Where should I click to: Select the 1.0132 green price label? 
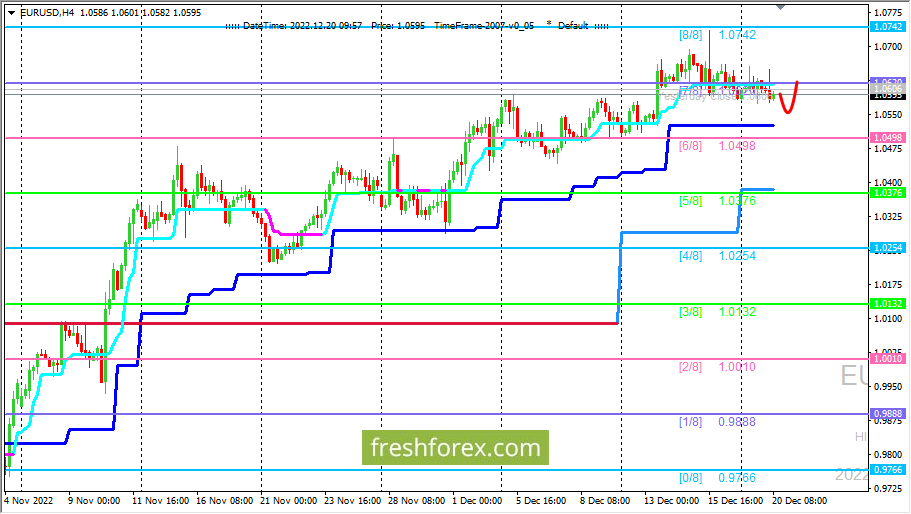tap(888, 304)
